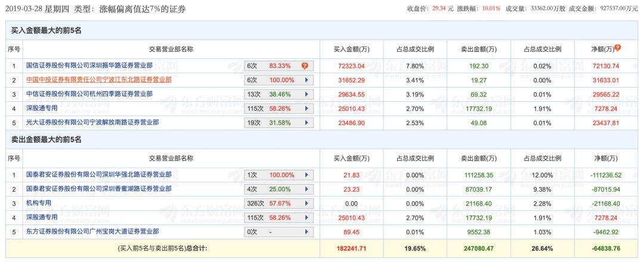Image resolution: width=644 pixels, height=262 pixels.
Task: Click the net amount -9462.92
Action: point(606,232)
